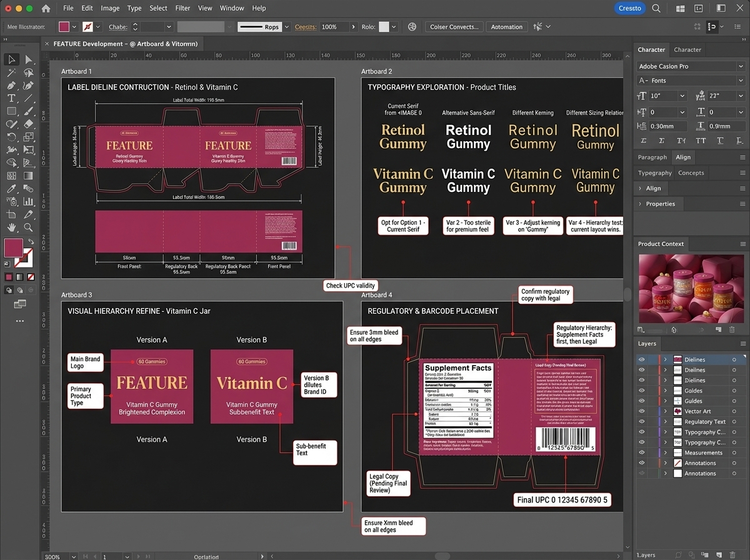
Task: Select the Gradient tool
Action: (x=28, y=175)
